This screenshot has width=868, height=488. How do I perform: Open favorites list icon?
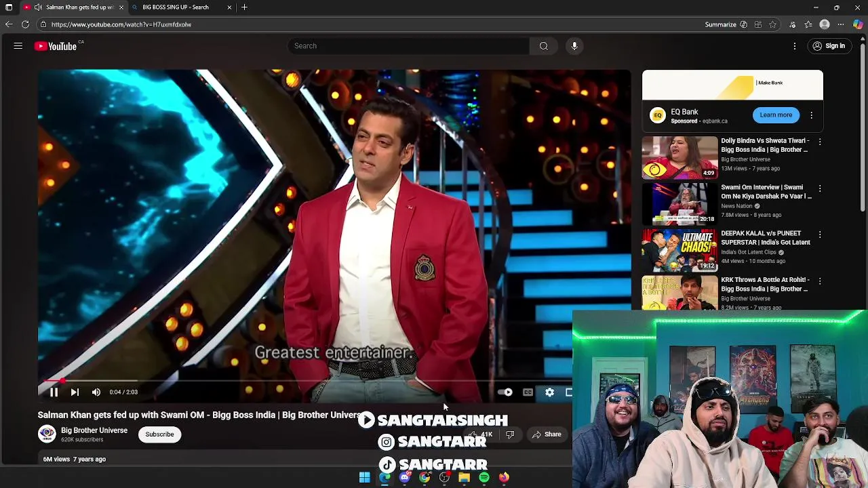click(808, 24)
